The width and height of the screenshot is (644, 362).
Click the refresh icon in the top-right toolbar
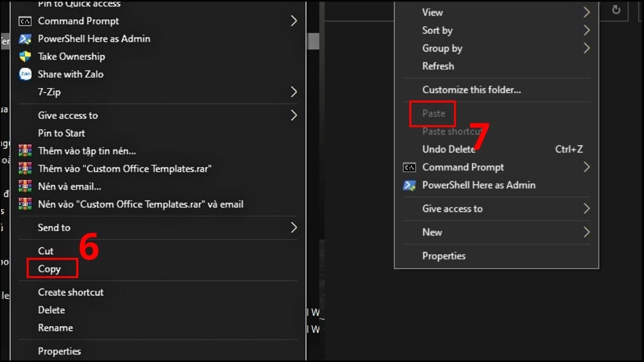tap(617, 10)
